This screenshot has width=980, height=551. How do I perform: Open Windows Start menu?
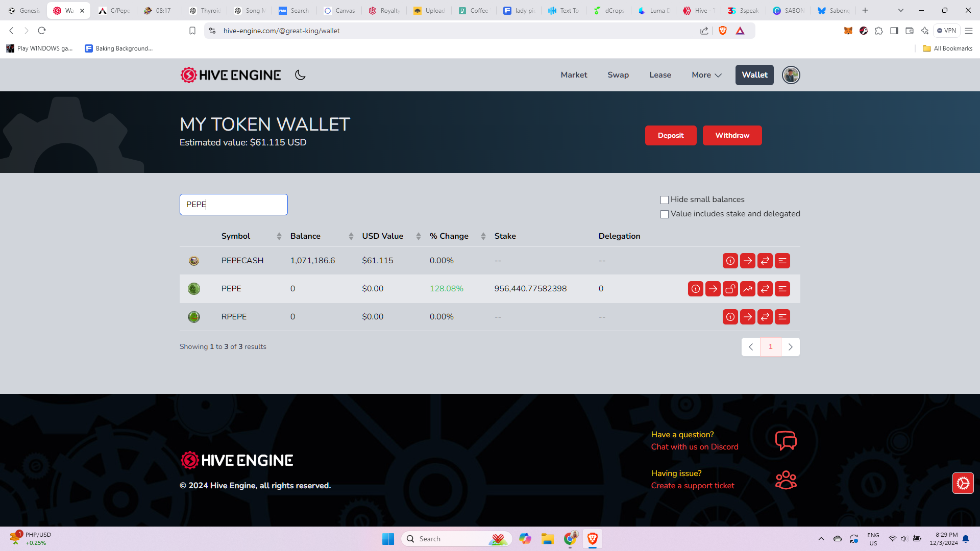tap(388, 539)
